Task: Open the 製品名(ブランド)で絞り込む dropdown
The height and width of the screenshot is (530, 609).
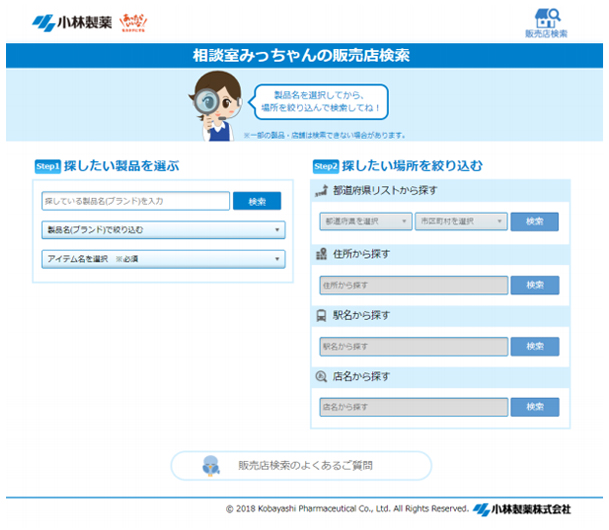Action: coord(164,230)
